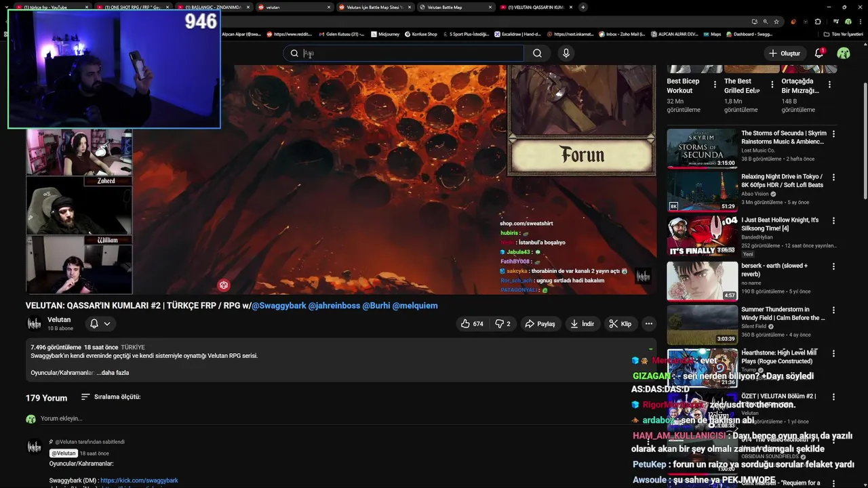The height and width of the screenshot is (488, 868).
Task: Open the zoom magnifier icon in address bar
Action: (766, 21)
